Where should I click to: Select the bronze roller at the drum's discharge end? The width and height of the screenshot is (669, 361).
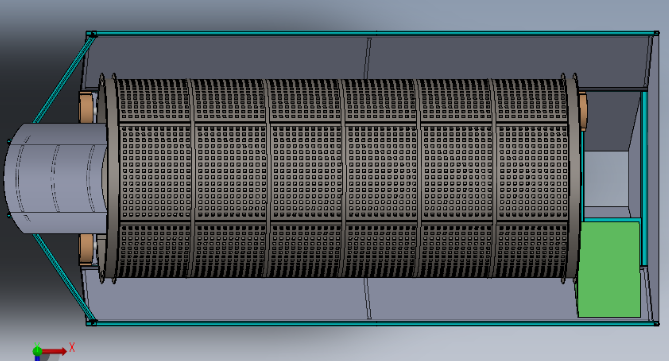[x=582, y=111]
